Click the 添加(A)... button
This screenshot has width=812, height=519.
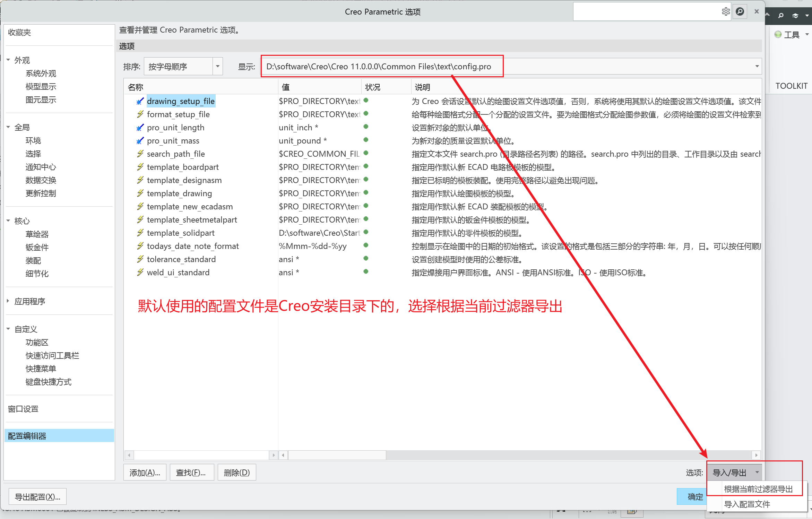click(x=145, y=473)
